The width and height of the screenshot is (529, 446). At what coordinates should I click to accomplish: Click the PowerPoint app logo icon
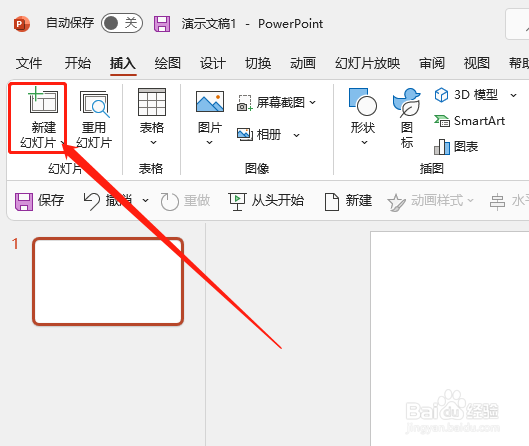(x=22, y=24)
